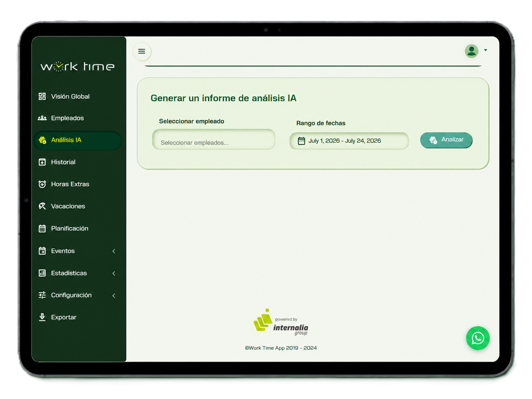
Task: Click the Empleados people icon
Action: tap(42, 118)
